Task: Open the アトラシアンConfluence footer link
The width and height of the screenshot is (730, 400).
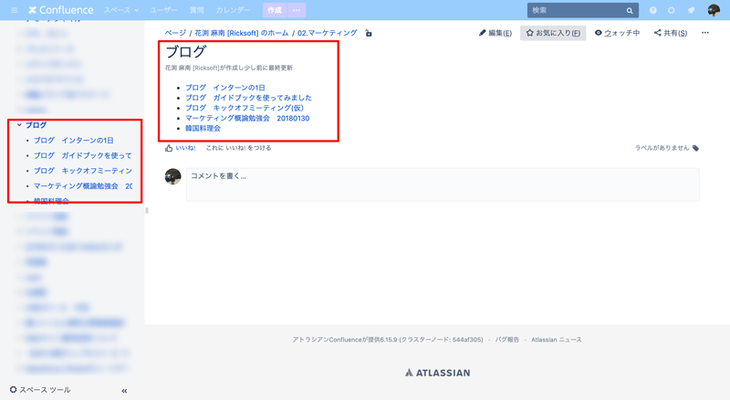Action: pyautogui.click(x=330, y=340)
